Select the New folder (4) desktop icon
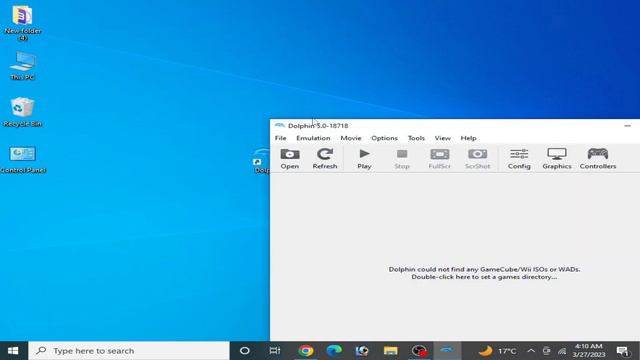The width and height of the screenshot is (640, 360). [23, 23]
